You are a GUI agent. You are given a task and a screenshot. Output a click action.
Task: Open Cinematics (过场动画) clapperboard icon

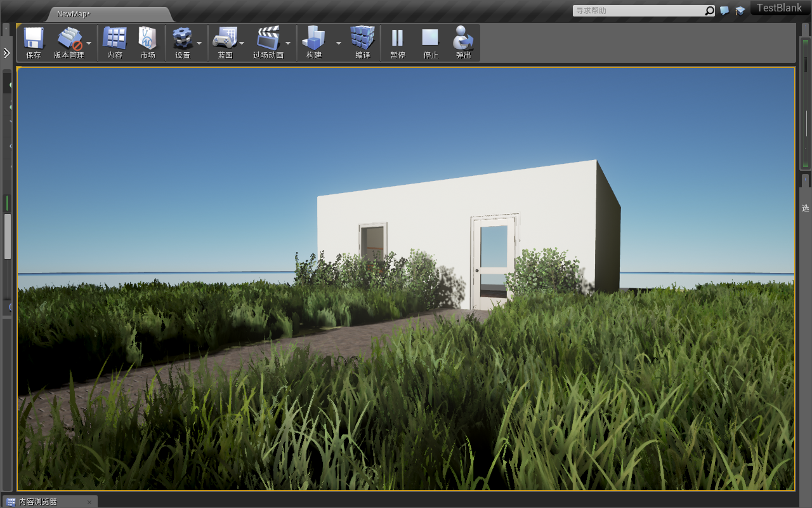pos(268,39)
